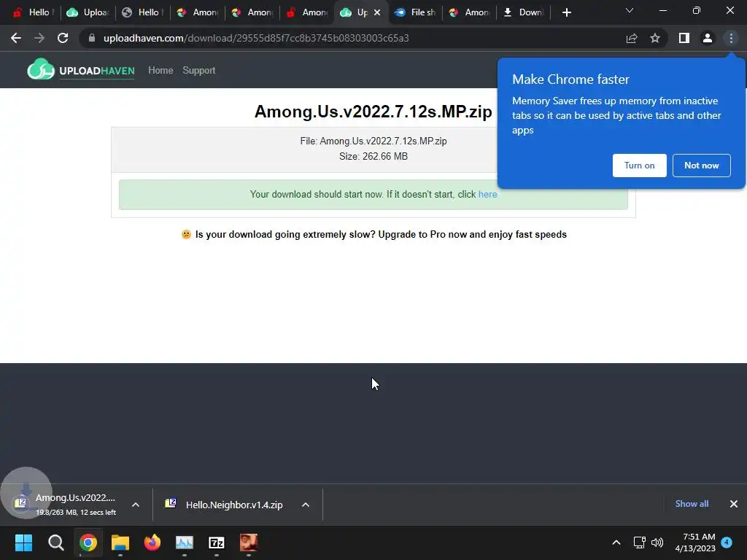Expand options for Among.Us download item
Viewport: 747px width, 560px height.
pos(135,505)
